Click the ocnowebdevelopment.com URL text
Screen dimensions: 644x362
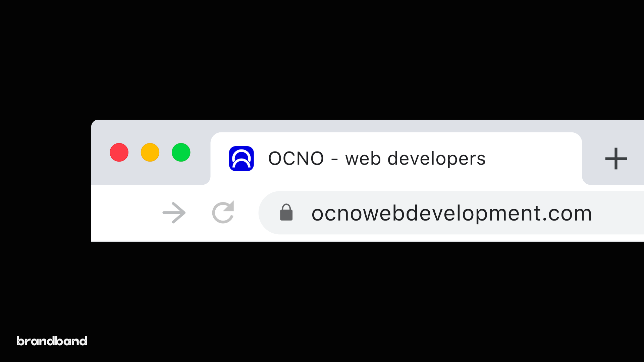451,214
